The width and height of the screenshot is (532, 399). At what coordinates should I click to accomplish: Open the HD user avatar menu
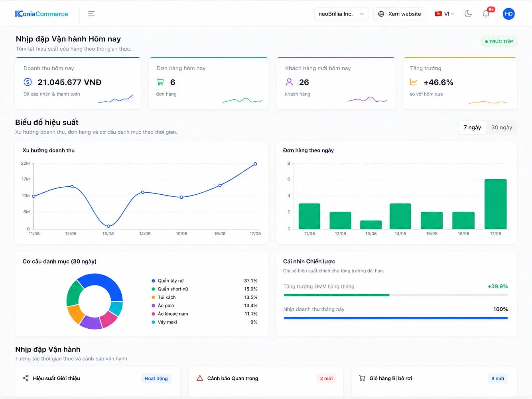coord(508,14)
